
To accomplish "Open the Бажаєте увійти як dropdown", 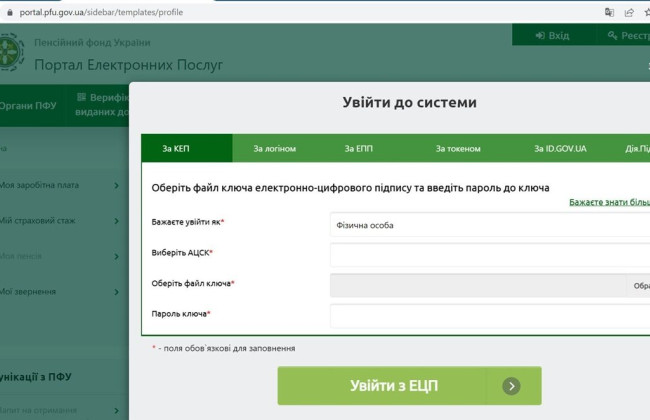I will coord(490,225).
